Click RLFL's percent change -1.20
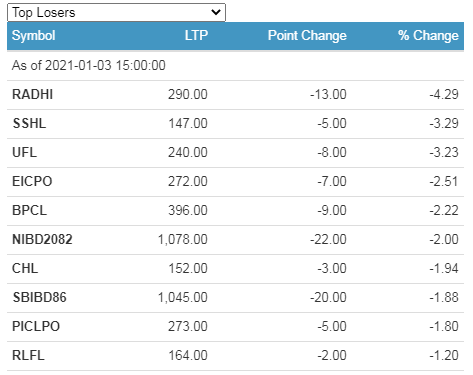This screenshot has height=375, width=473. [x=444, y=355]
